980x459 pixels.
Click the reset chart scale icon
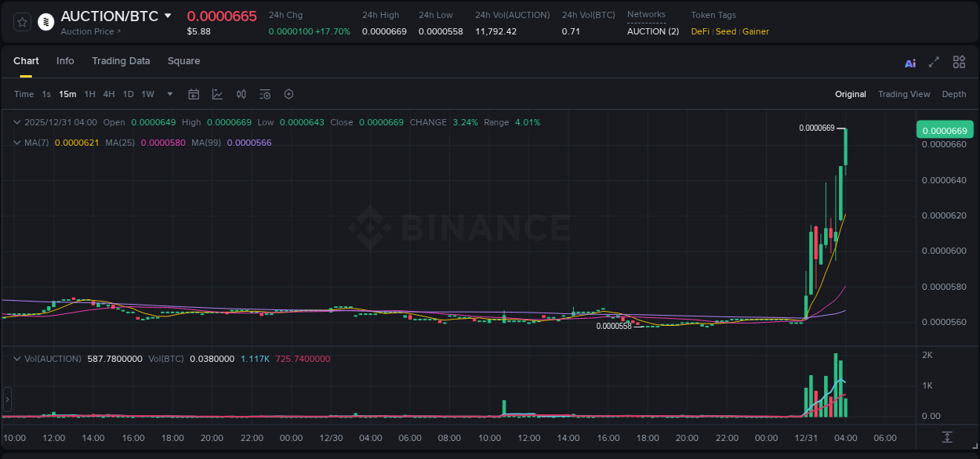point(947,437)
